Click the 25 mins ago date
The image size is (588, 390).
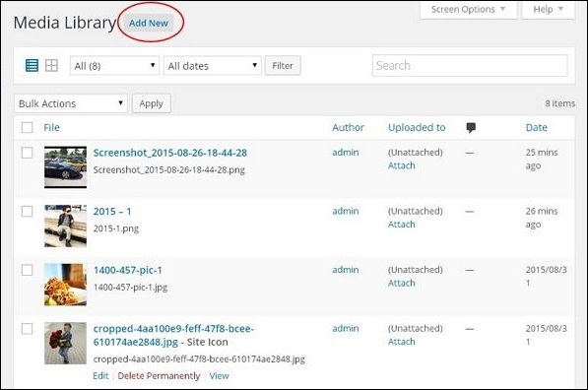point(542,159)
